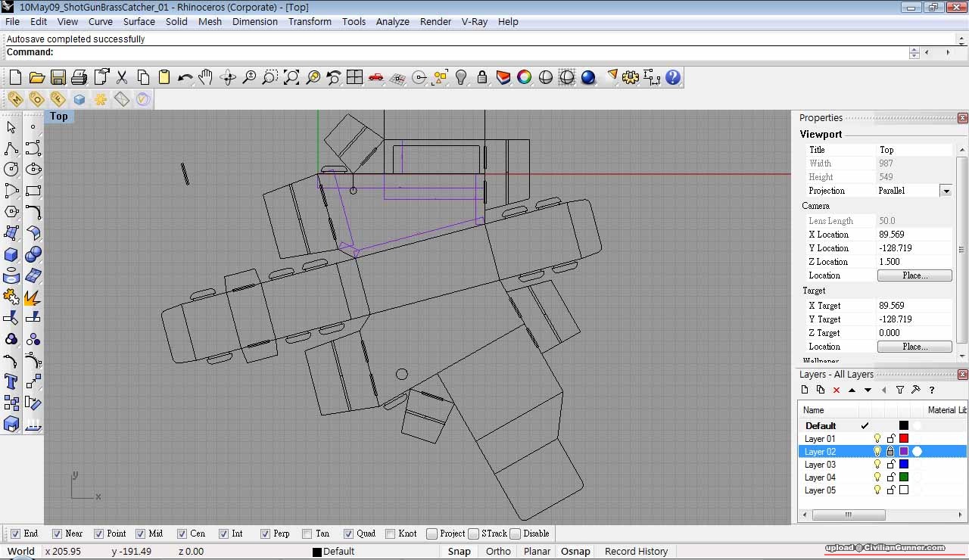Select the Circle drawing tool

(11, 170)
